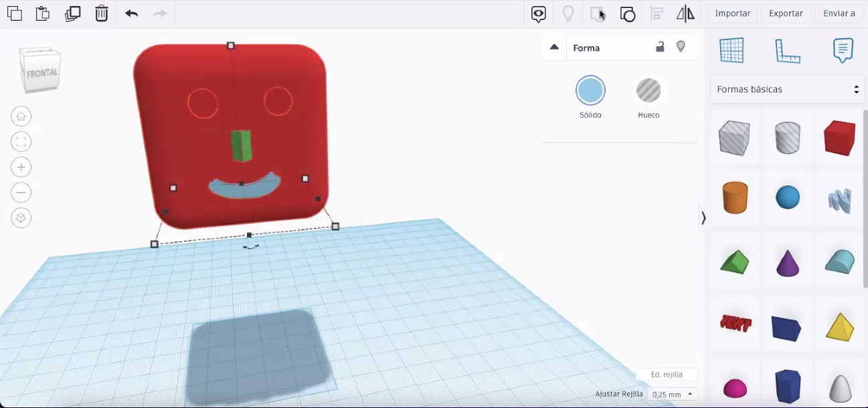Pick the red TEXT shape
This screenshot has height=408, width=868.
[x=735, y=323]
